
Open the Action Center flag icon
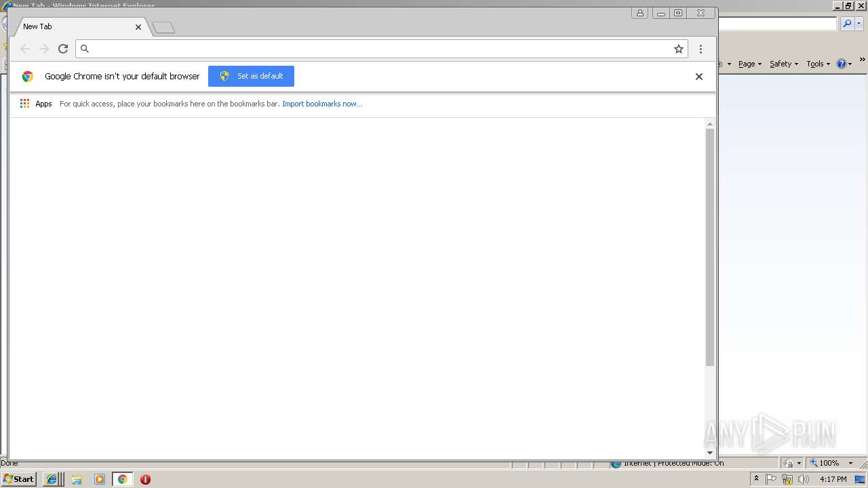coord(771,479)
